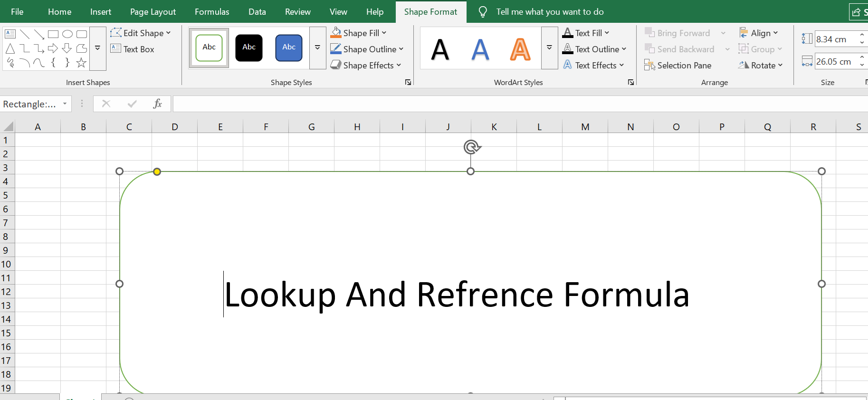
Task: Pick the five-point star shape
Action: click(x=81, y=63)
